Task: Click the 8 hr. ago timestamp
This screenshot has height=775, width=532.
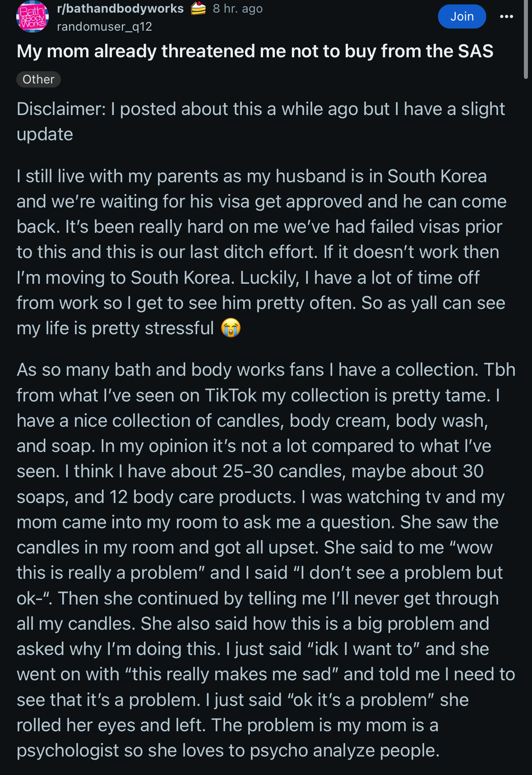Action: 237,9
